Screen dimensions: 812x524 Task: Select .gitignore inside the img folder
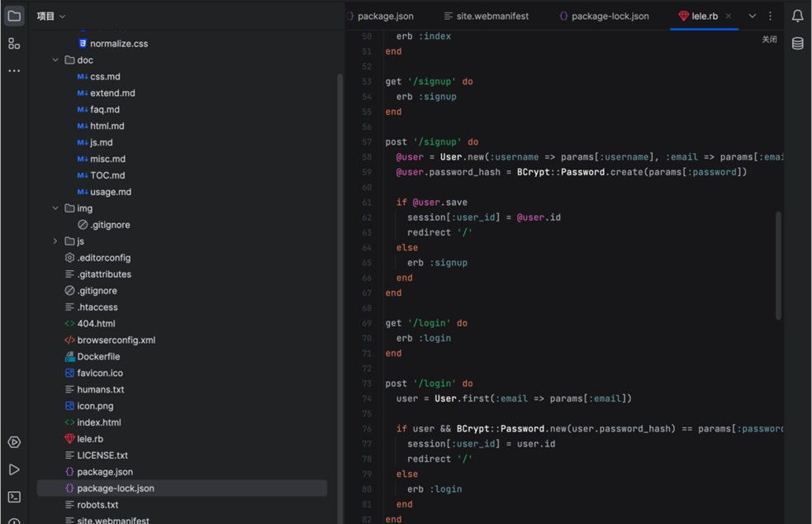[110, 225]
